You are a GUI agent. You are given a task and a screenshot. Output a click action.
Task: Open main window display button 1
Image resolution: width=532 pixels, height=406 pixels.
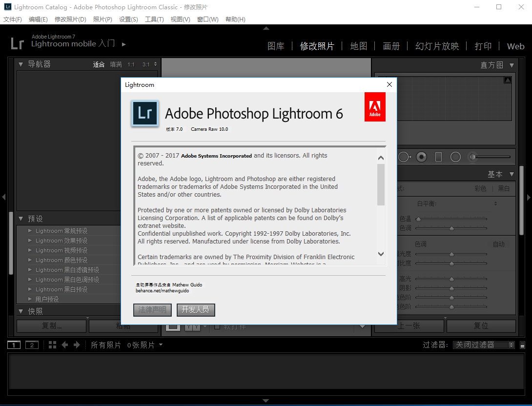pos(14,345)
